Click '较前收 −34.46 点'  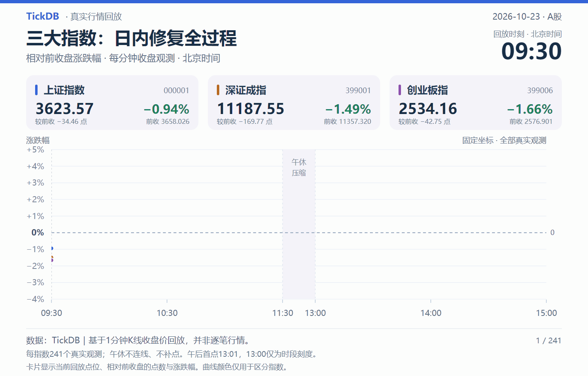point(61,121)
